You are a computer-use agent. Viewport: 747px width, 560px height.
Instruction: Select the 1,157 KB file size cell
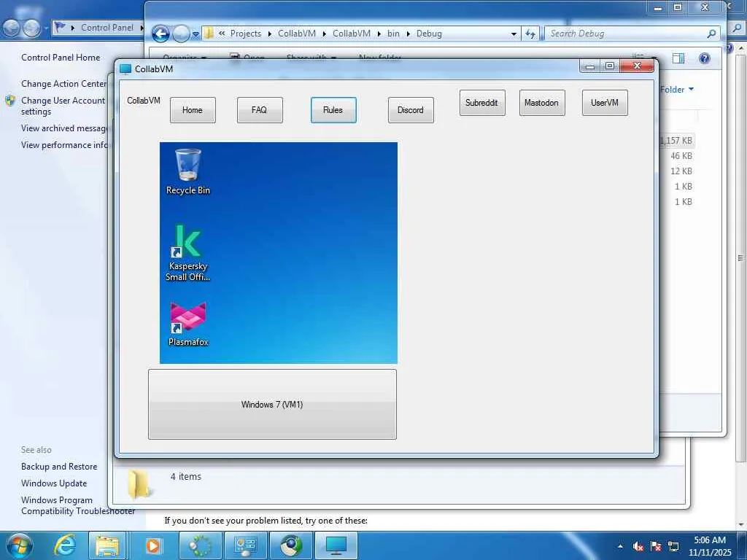click(x=676, y=141)
